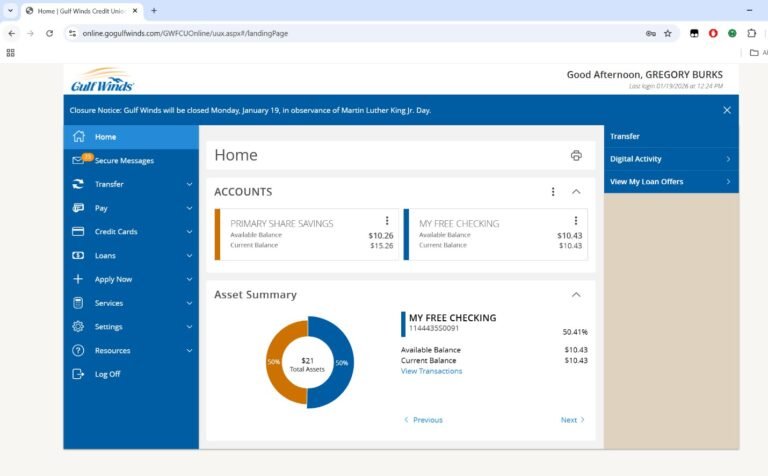Expand the Transfer sidebar menu

189,184
